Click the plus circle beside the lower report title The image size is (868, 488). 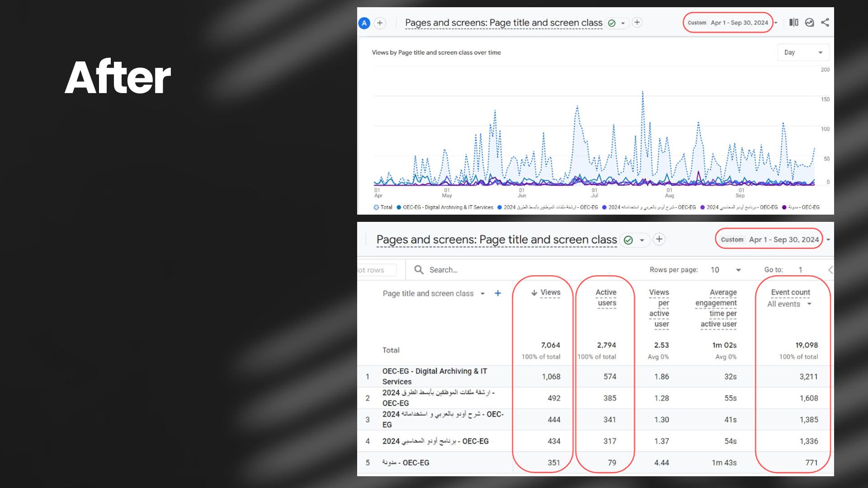(659, 239)
